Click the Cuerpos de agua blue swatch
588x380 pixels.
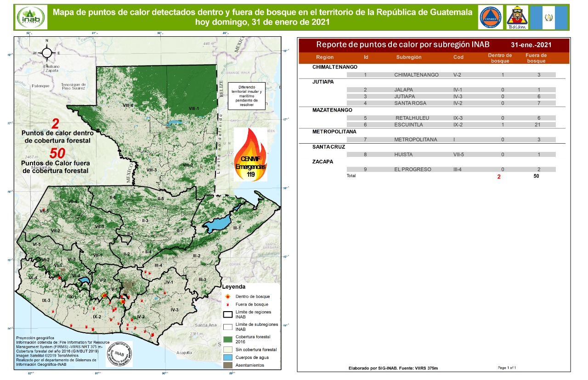[228, 357]
